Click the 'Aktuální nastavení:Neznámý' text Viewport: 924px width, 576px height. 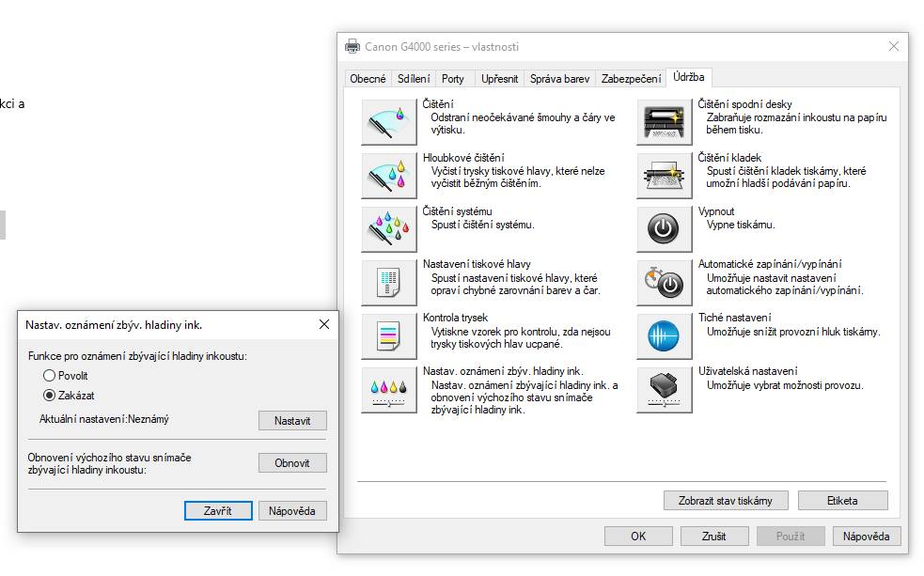click(103, 419)
